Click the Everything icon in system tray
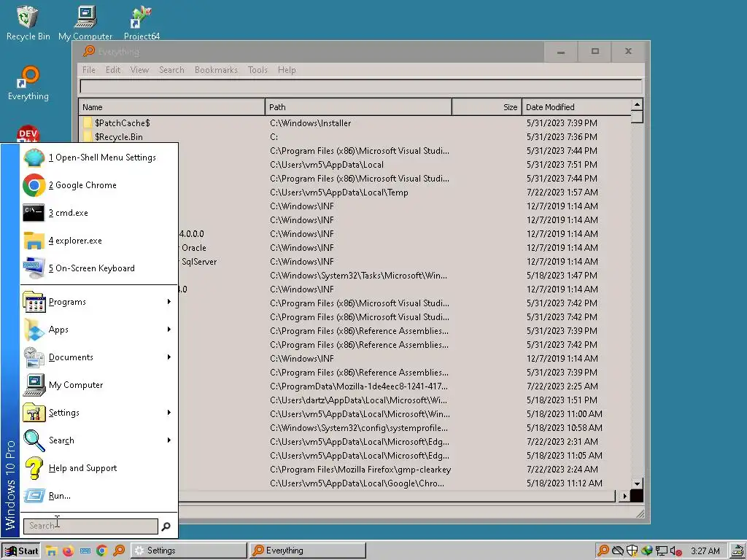 click(x=603, y=551)
